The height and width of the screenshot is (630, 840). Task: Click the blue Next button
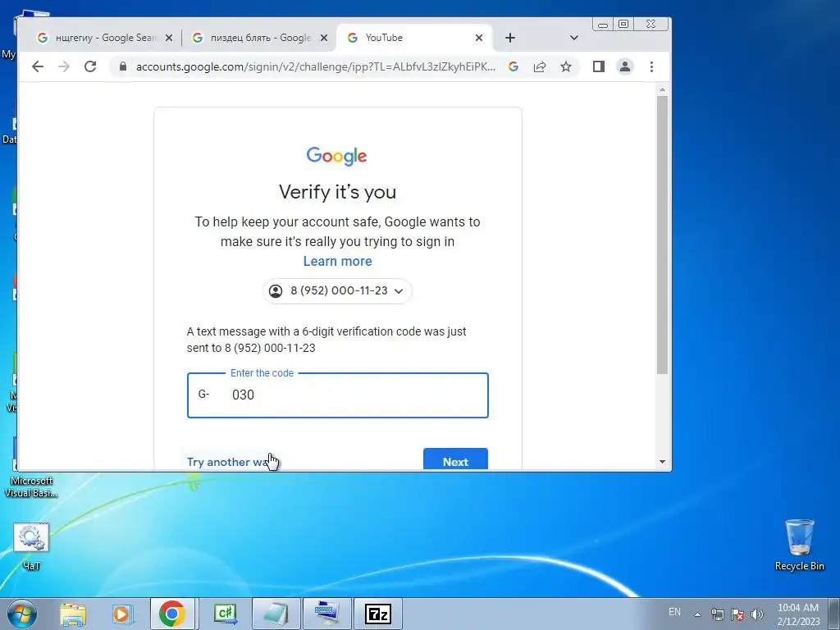(455, 460)
